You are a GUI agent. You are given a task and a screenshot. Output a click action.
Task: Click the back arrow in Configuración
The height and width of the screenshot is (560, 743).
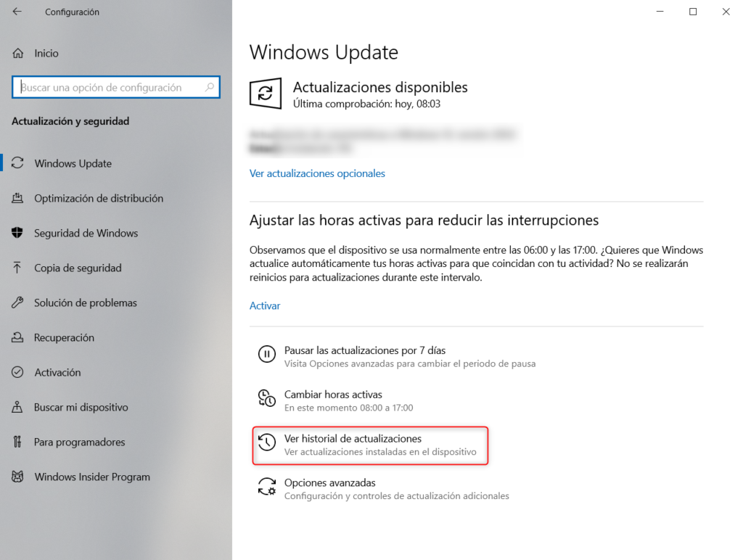tap(17, 12)
